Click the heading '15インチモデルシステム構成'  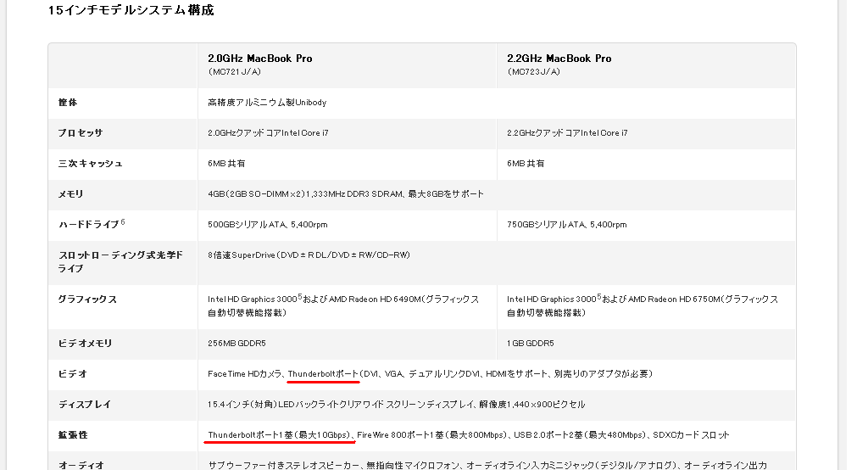[131, 10]
